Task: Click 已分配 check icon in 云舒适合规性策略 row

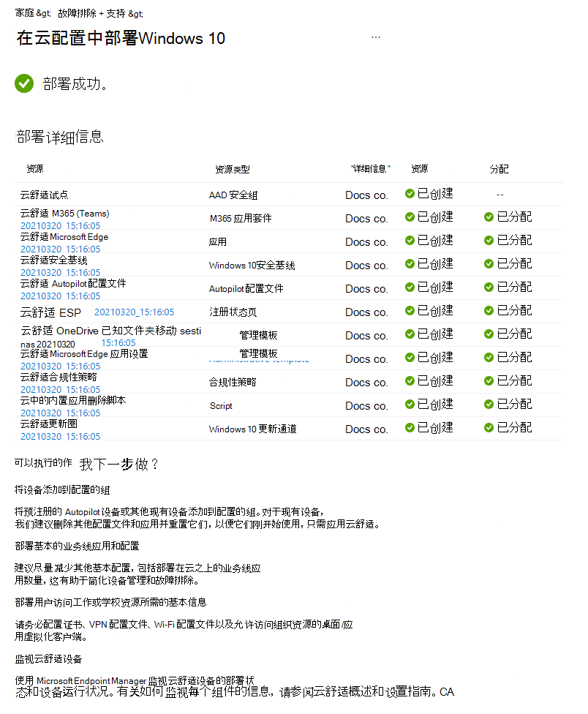Action: [x=489, y=380]
